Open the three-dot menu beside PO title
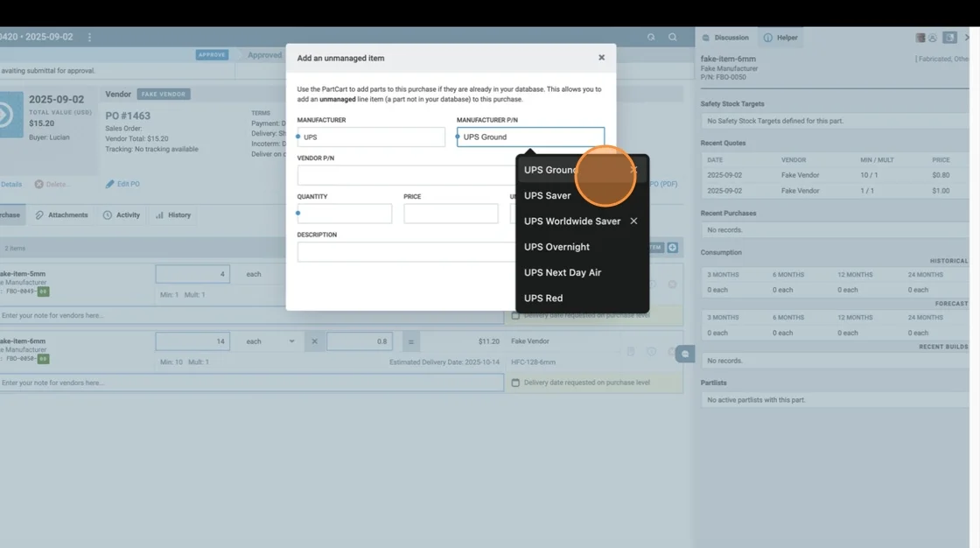Viewport: 980px width, 548px height. coord(89,38)
